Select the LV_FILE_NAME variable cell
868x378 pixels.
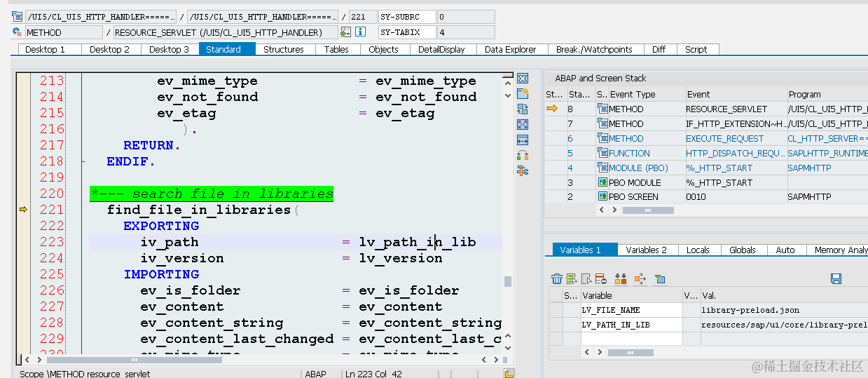pyautogui.click(x=631, y=309)
